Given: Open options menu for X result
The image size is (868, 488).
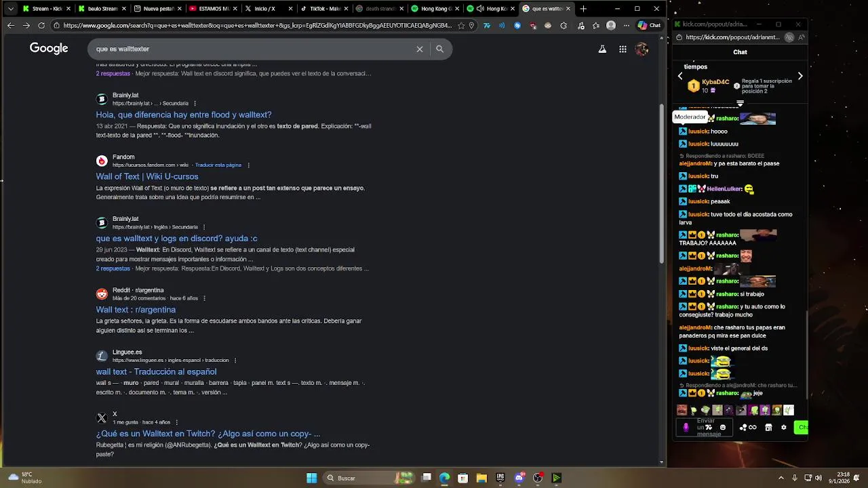Looking at the screenshot, I should pyautogui.click(x=177, y=422).
